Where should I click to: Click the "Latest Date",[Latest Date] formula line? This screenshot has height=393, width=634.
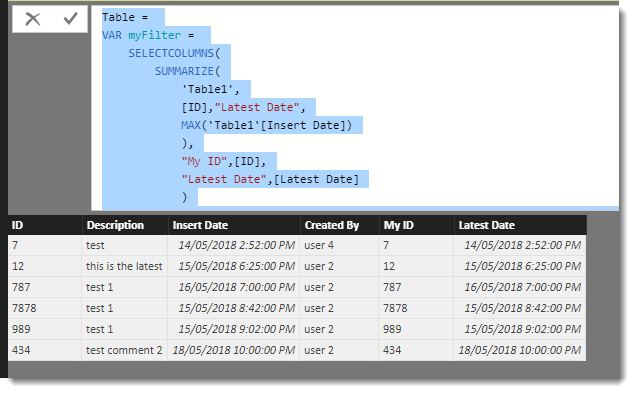tap(270, 180)
